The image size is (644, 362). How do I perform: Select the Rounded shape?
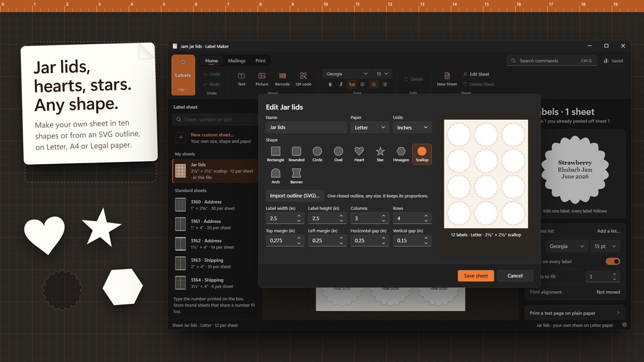pyautogui.click(x=296, y=154)
